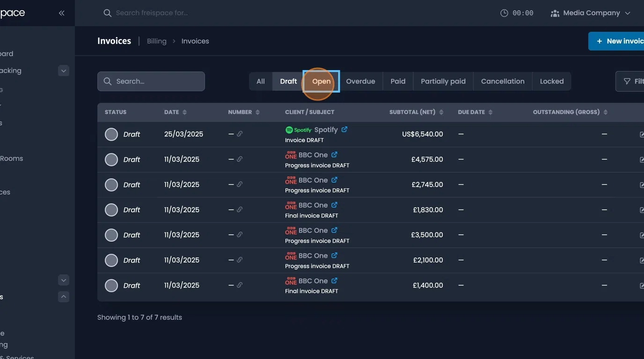Image resolution: width=644 pixels, height=359 pixels.
Task: Collapse the sidebar using the double-chevron icon
Action: pos(61,13)
